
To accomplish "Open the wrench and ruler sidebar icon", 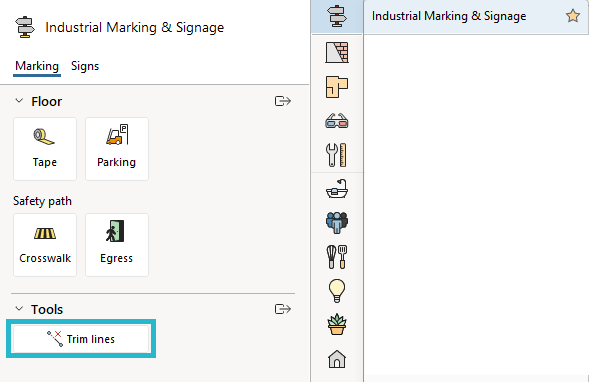I will tap(337, 155).
